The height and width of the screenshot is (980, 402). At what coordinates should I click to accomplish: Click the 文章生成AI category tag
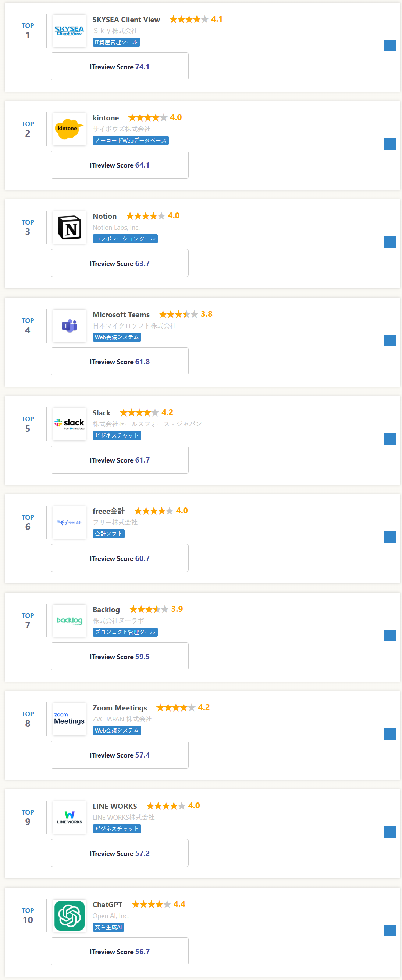(x=108, y=927)
